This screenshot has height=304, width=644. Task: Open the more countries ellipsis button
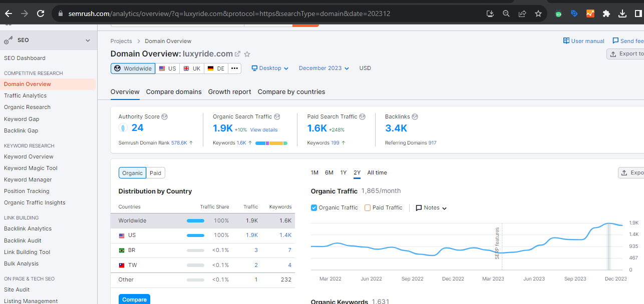[x=235, y=68]
